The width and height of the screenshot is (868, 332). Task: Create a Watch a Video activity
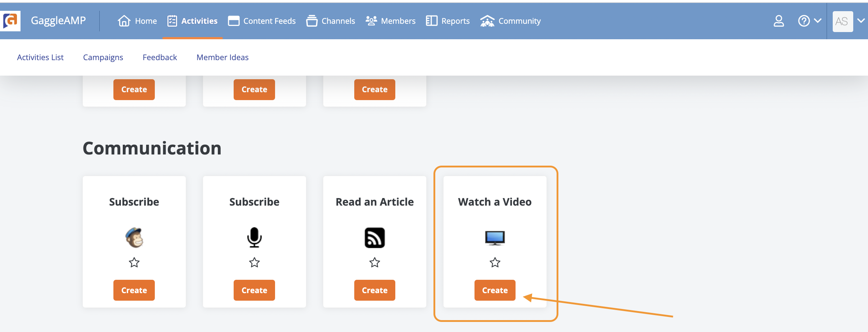click(x=495, y=290)
